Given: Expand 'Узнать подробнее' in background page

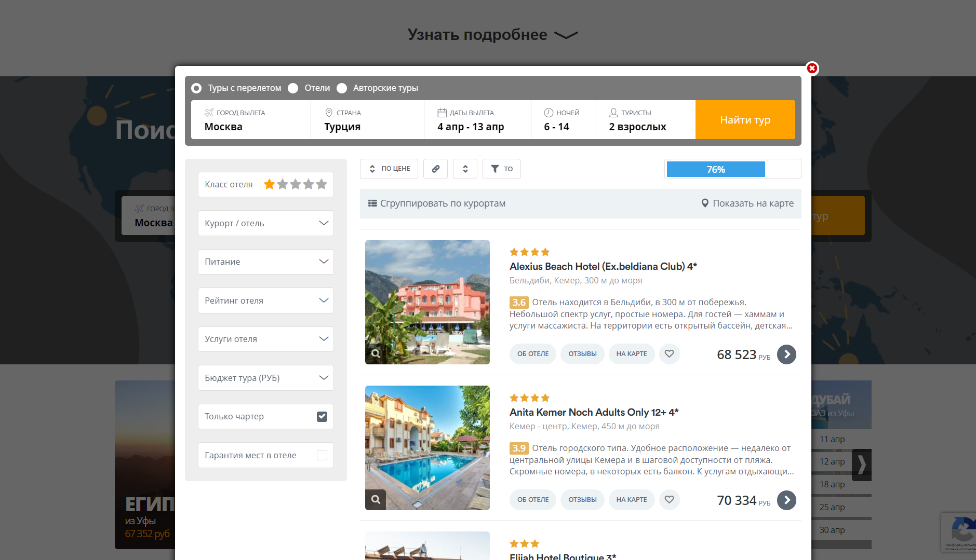Looking at the screenshot, I should pos(492,35).
